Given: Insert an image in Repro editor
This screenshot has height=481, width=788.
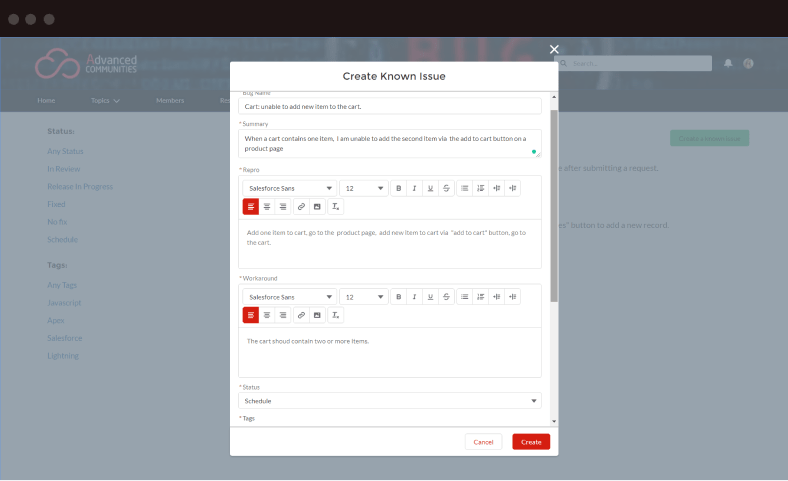Looking at the screenshot, I should (x=317, y=207).
